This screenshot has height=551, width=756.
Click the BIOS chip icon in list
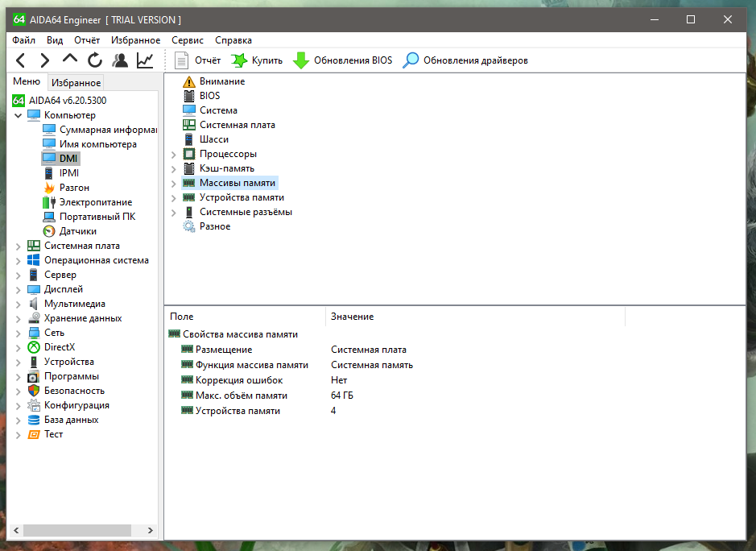[189, 96]
